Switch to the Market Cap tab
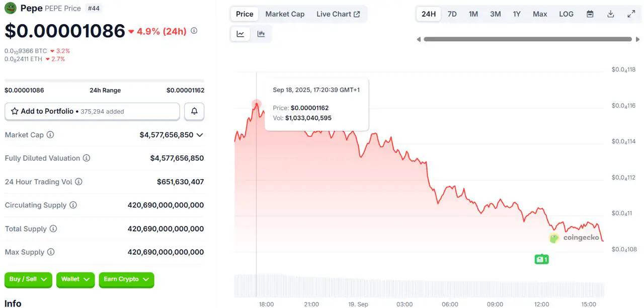 (x=285, y=14)
